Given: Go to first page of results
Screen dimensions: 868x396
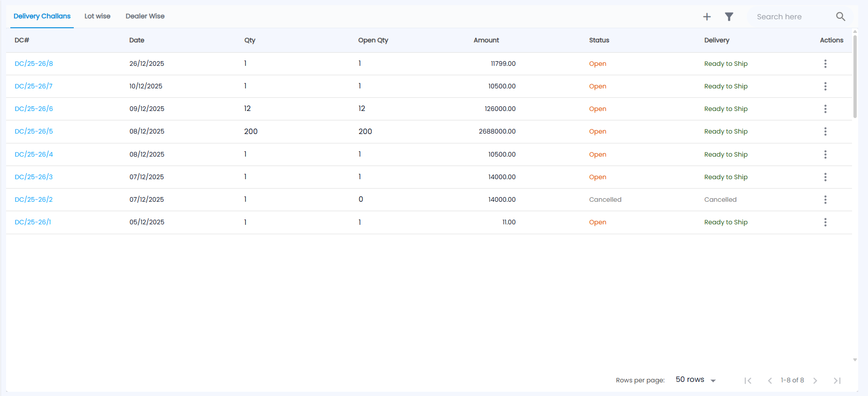Looking at the screenshot, I should coord(748,380).
